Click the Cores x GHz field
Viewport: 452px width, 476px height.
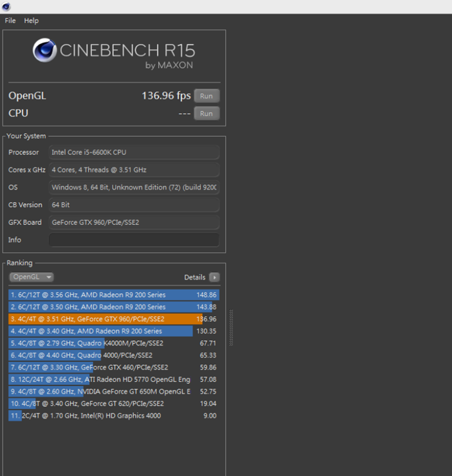(134, 170)
